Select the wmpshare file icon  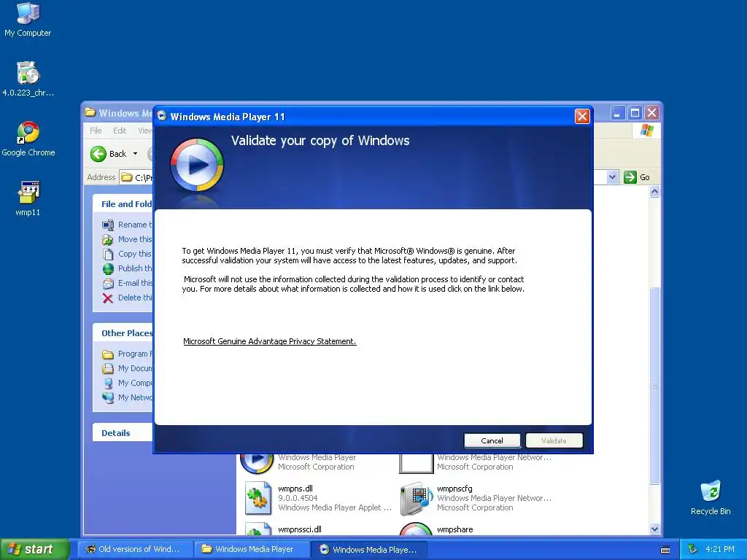point(415,529)
